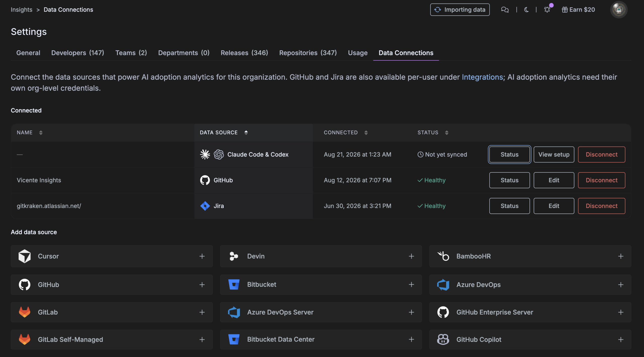The width and height of the screenshot is (644, 357).
Task: Edit the GitHub connection
Action: click(x=554, y=180)
